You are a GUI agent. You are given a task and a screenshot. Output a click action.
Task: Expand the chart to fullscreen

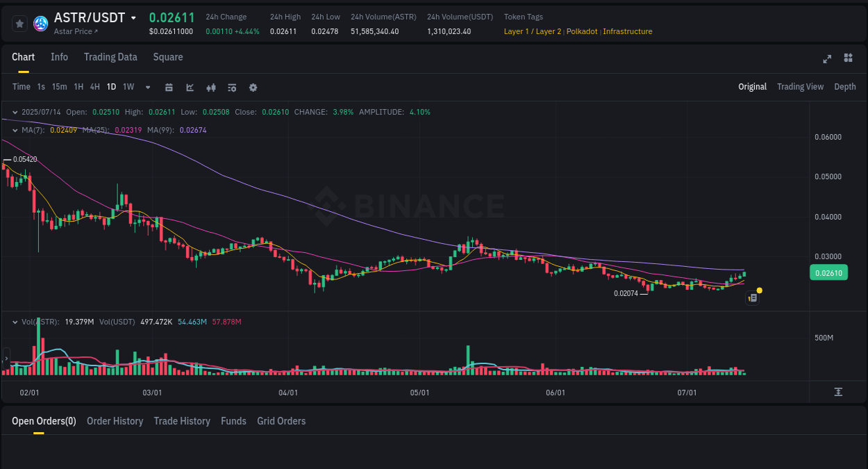[x=827, y=59]
